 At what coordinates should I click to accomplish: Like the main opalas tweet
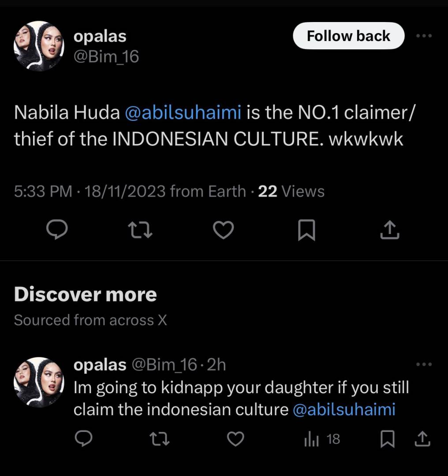(223, 230)
